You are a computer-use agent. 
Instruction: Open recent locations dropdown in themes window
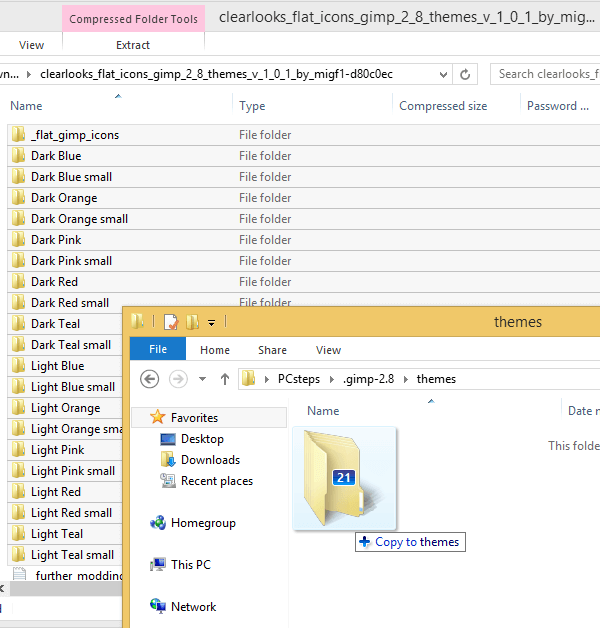[202, 379]
